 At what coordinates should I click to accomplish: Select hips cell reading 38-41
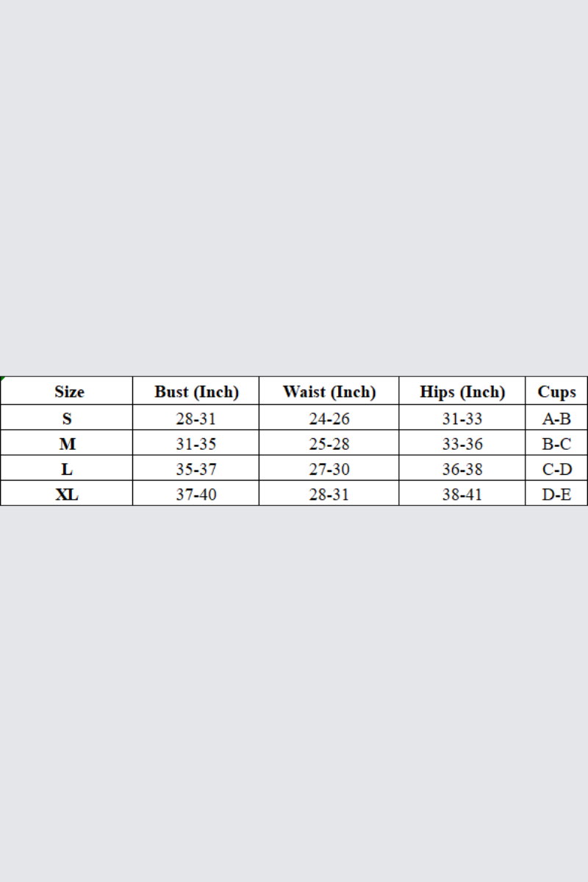[x=462, y=494]
